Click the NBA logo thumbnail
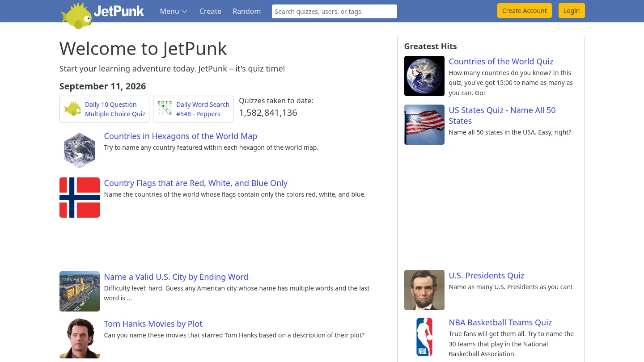The image size is (644, 362). pyautogui.click(x=424, y=337)
